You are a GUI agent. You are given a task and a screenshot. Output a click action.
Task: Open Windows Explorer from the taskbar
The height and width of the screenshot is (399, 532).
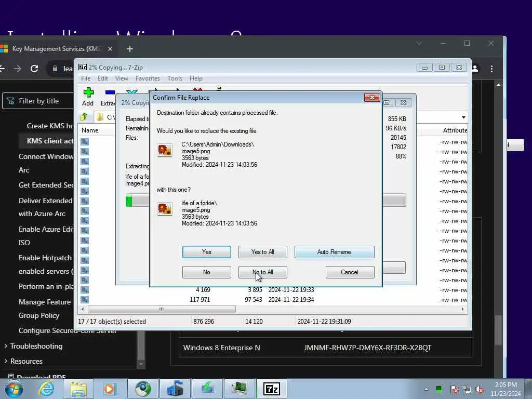point(78,389)
